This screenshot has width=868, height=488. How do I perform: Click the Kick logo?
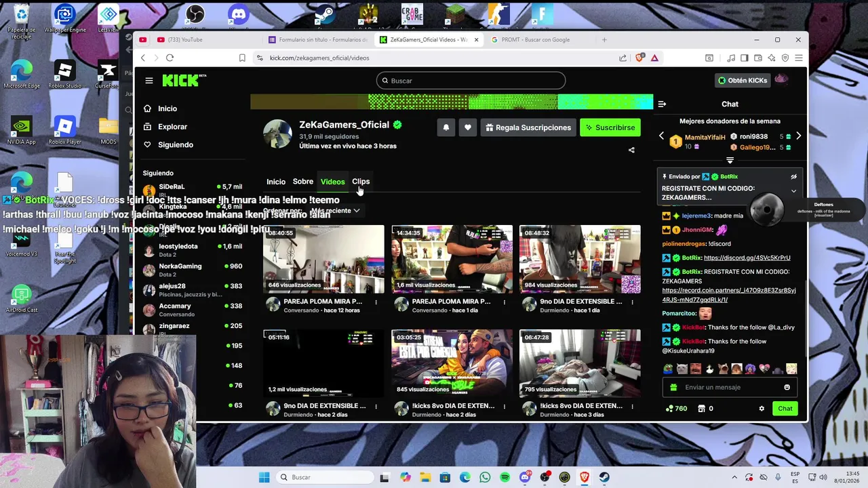(x=184, y=81)
